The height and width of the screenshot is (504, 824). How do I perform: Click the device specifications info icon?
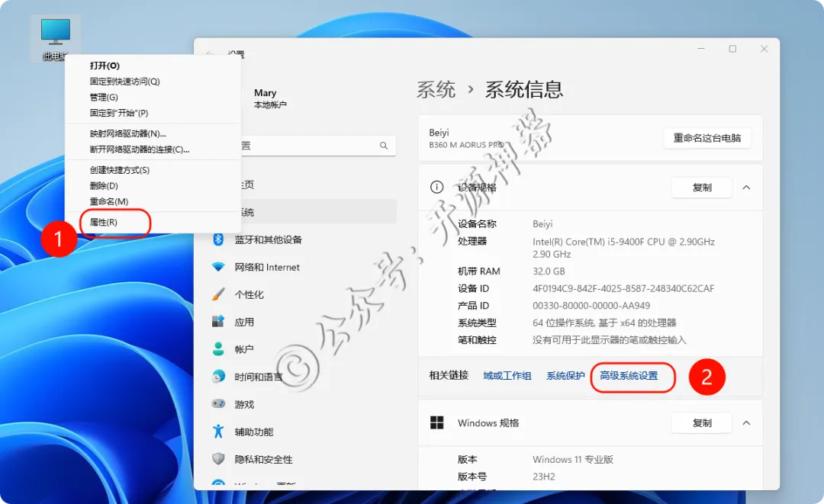436,187
